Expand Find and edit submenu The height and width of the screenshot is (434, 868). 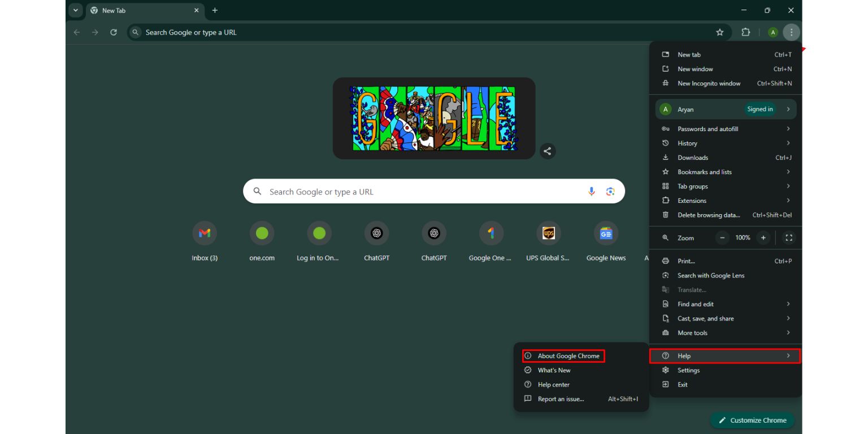[726, 304]
